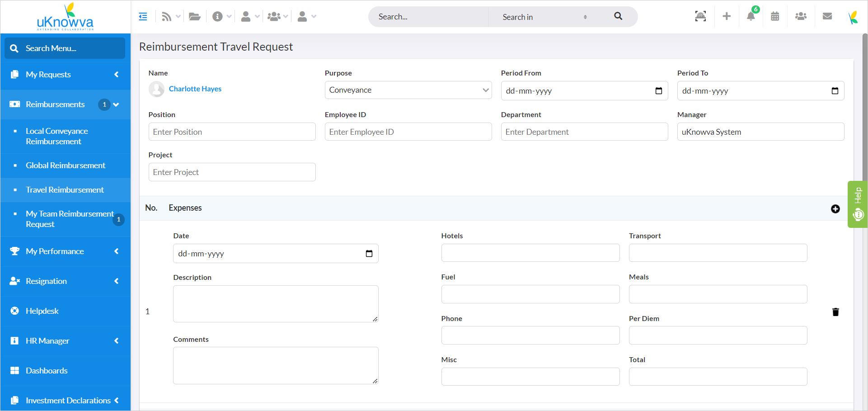Open the RSS feed icon in the toolbar

tap(167, 17)
